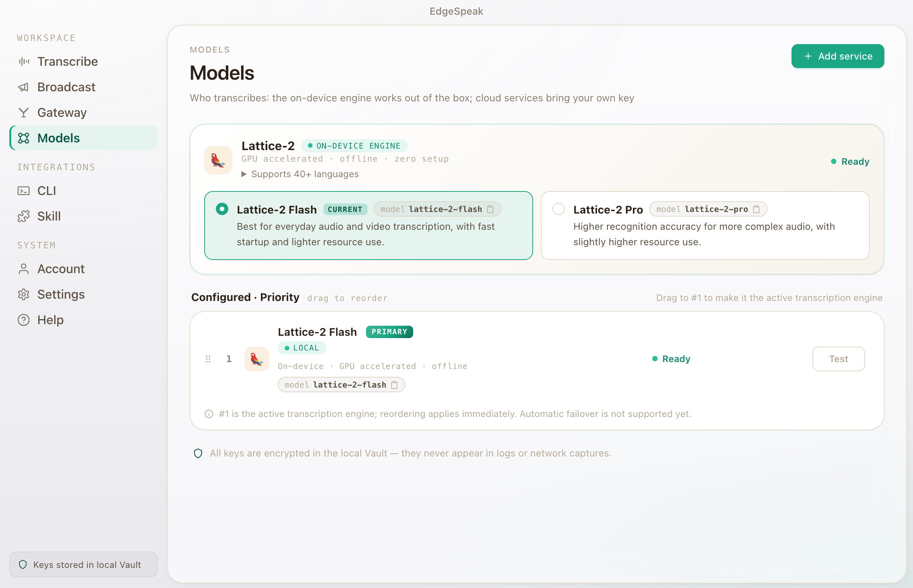Click the Configured · Priority heading
913x588 pixels.
point(245,297)
